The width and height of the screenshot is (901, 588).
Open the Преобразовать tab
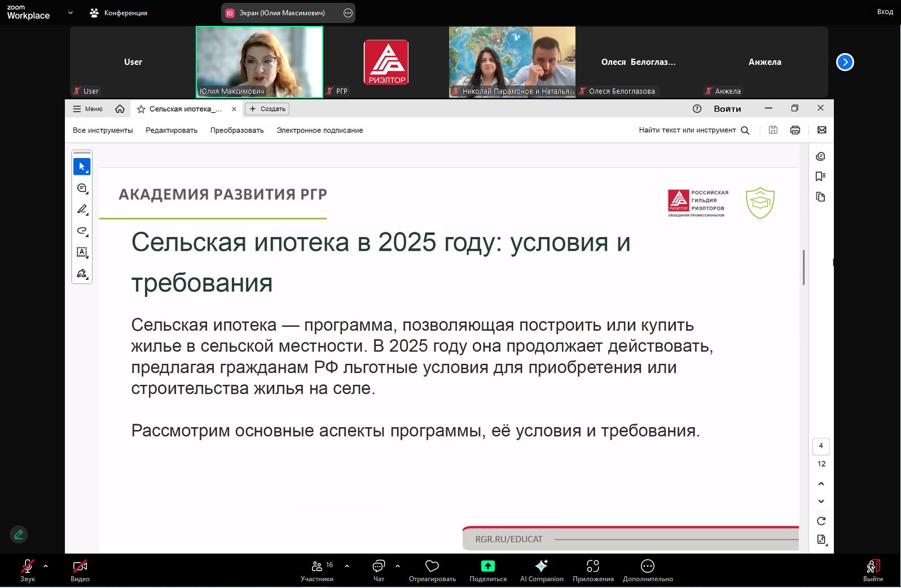tap(237, 130)
